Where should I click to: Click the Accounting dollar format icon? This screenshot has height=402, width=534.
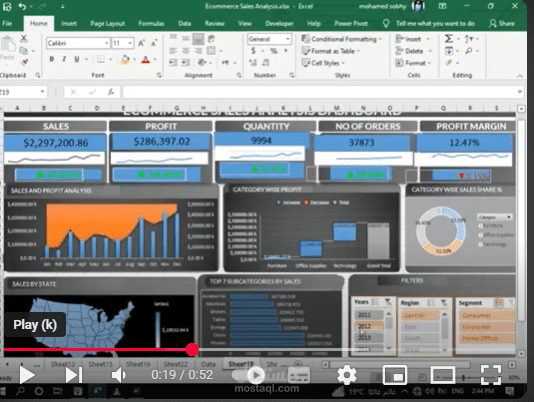[x=253, y=51]
